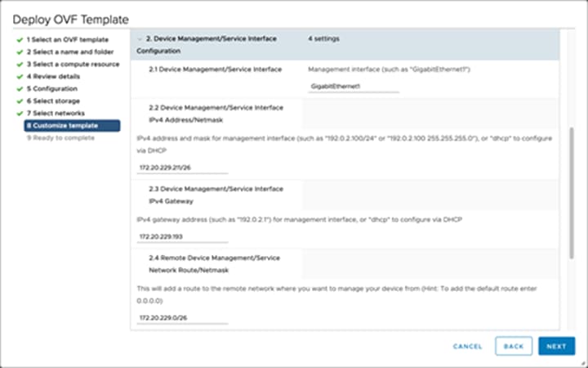Select the highlighted Customize template step

point(72,125)
